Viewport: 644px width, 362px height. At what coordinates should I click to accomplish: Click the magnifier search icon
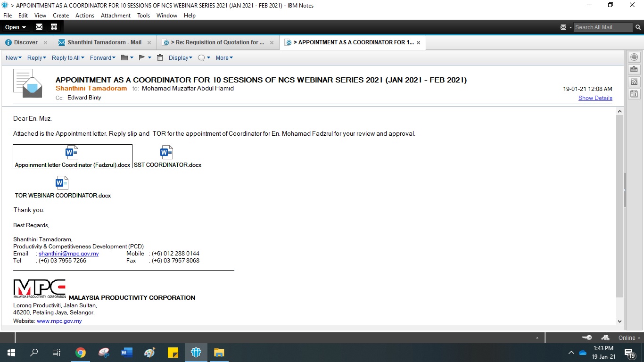pyautogui.click(x=638, y=27)
